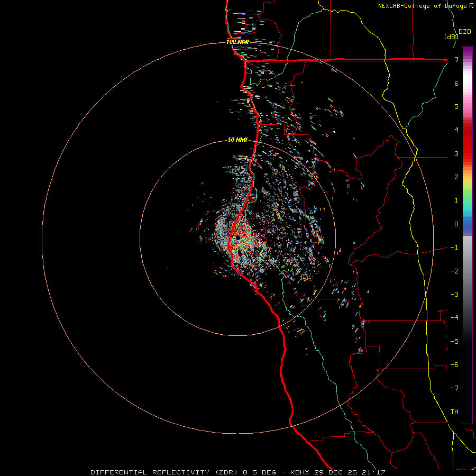Click the DZD legend title
Image resolution: width=476 pixels, height=476 pixels.
[x=465, y=32]
